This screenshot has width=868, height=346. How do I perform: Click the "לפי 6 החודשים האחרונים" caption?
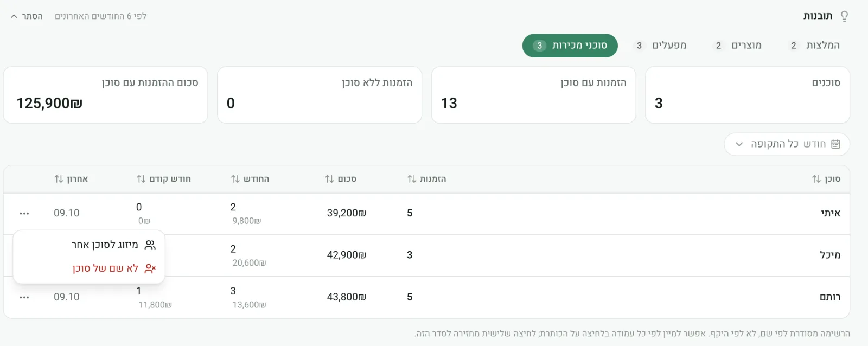pos(101,16)
